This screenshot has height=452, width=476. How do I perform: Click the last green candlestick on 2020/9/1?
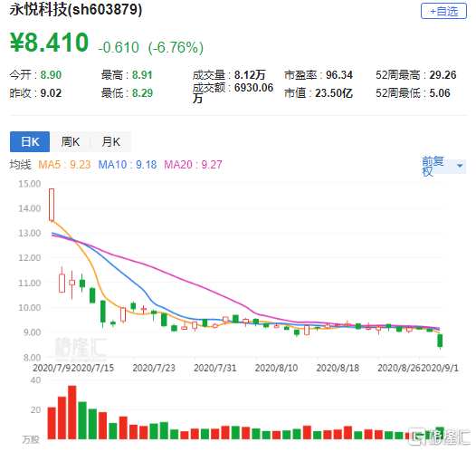point(440,341)
